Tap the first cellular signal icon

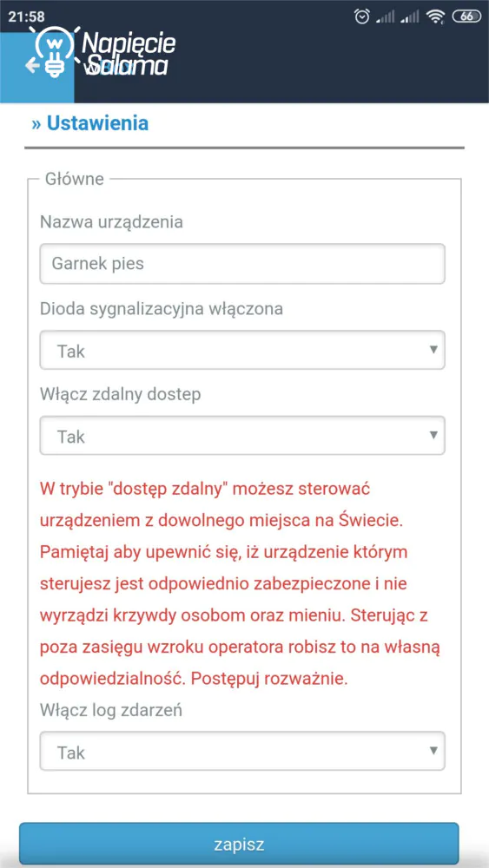tap(386, 17)
